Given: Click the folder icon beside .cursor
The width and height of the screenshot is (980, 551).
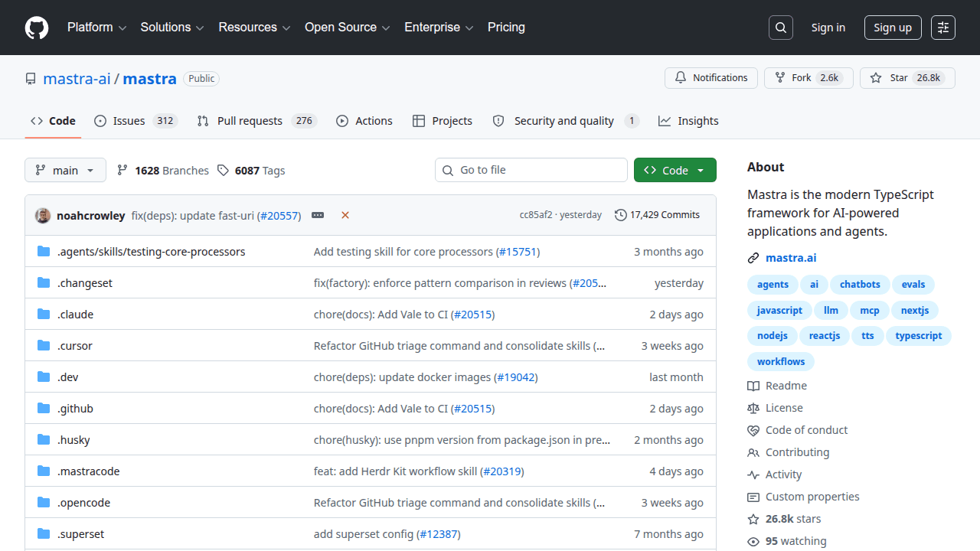Looking at the screenshot, I should pos(44,346).
